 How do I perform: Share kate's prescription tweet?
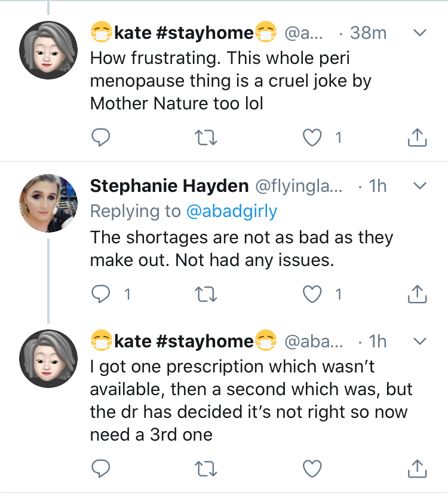point(418,468)
